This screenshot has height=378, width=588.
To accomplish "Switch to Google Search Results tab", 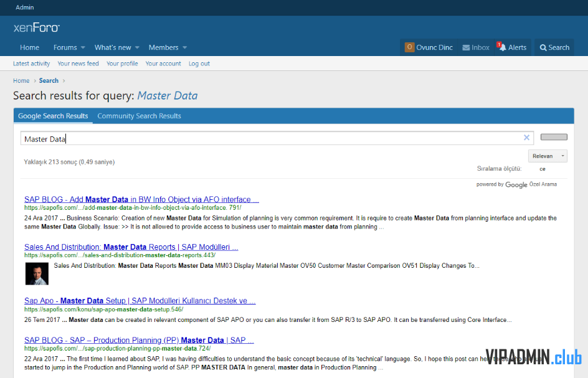I will (x=53, y=116).
